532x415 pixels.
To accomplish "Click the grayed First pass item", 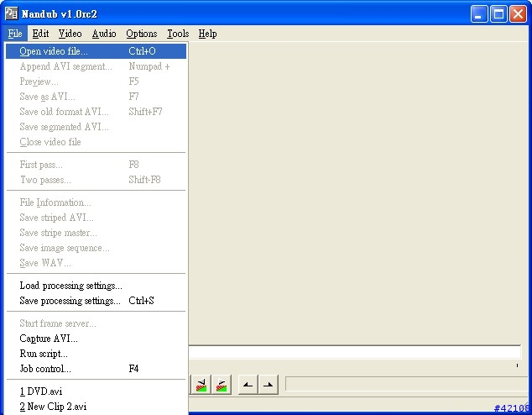I will pyautogui.click(x=96, y=165).
